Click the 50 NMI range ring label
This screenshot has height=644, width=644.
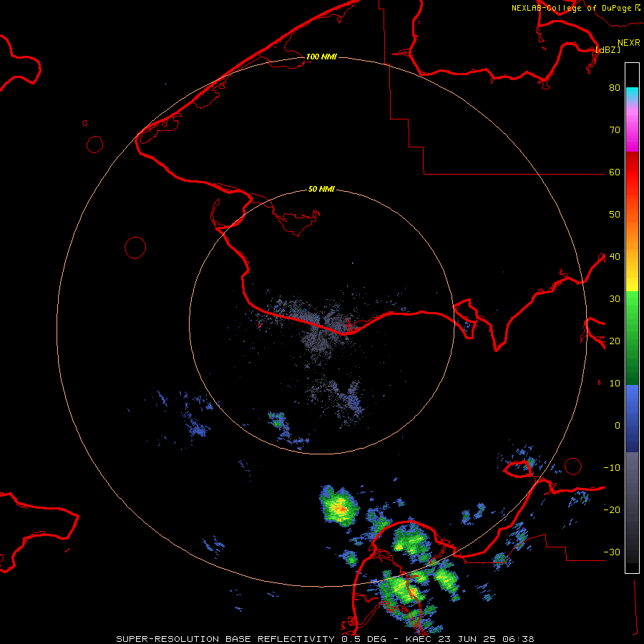click(321, 190)
